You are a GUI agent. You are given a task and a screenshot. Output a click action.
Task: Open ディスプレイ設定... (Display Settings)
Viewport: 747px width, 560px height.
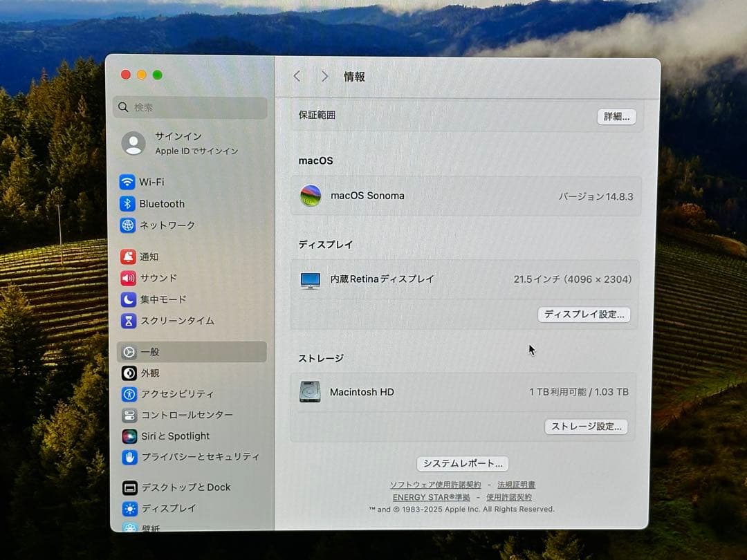point(584,314)
